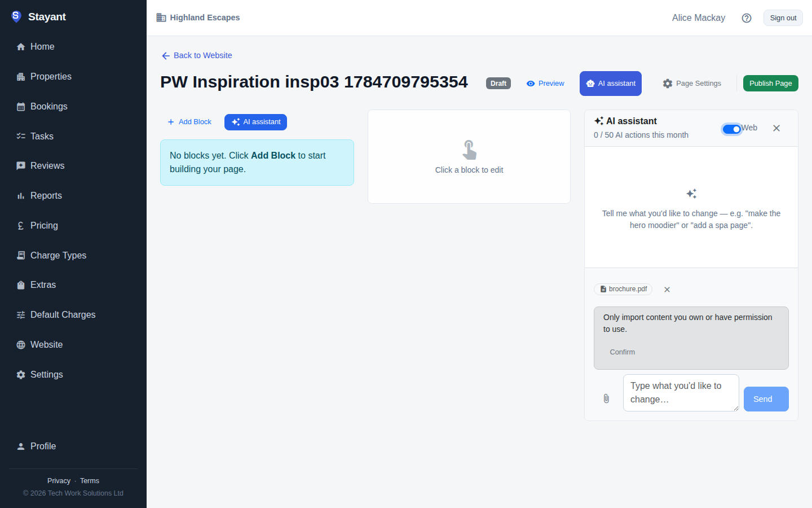Viewport: 812px width, 508px height.
Task: Click the Sign out button
Action: click(783, 18)
